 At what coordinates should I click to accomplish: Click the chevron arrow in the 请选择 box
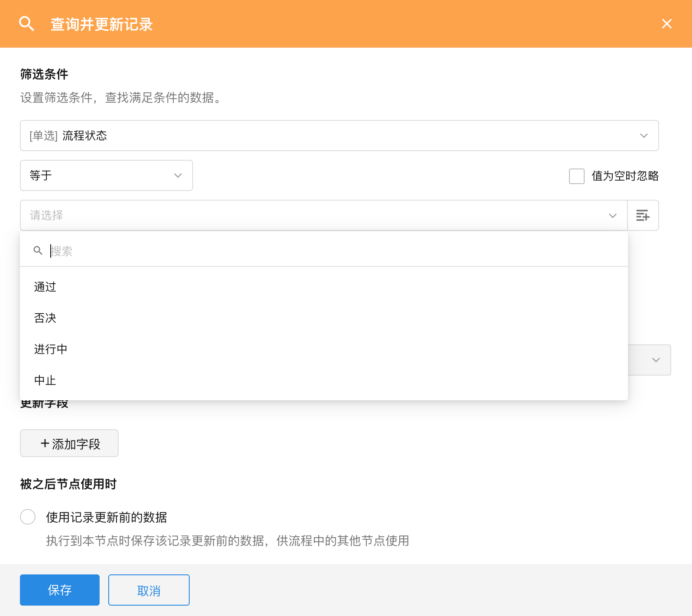[612, 216]
